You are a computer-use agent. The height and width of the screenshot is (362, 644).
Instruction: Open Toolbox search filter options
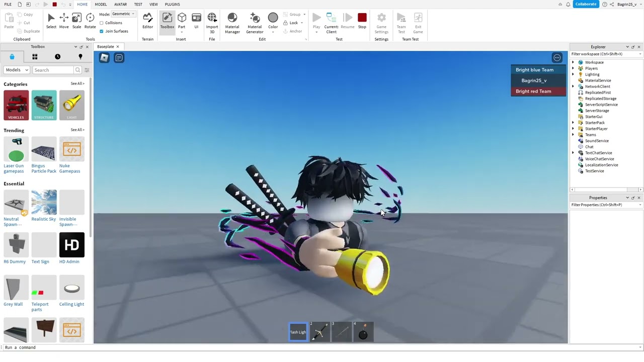87,70
